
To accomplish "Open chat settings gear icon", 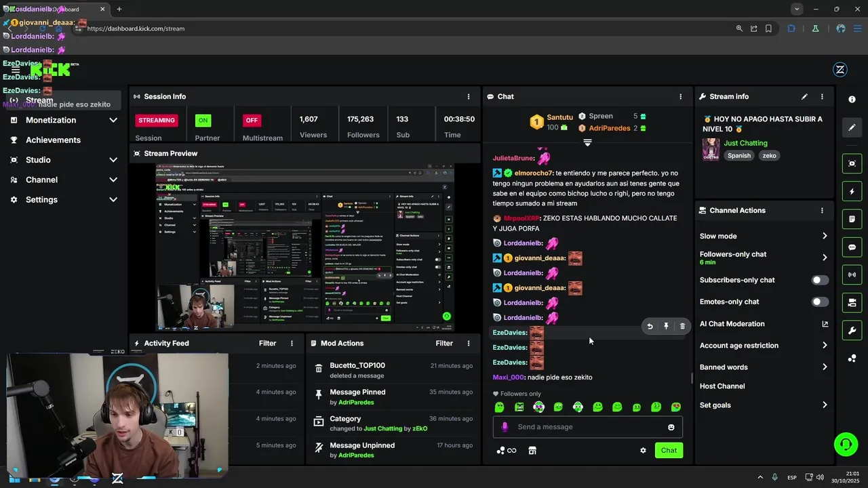I will [x=643, y=451].
